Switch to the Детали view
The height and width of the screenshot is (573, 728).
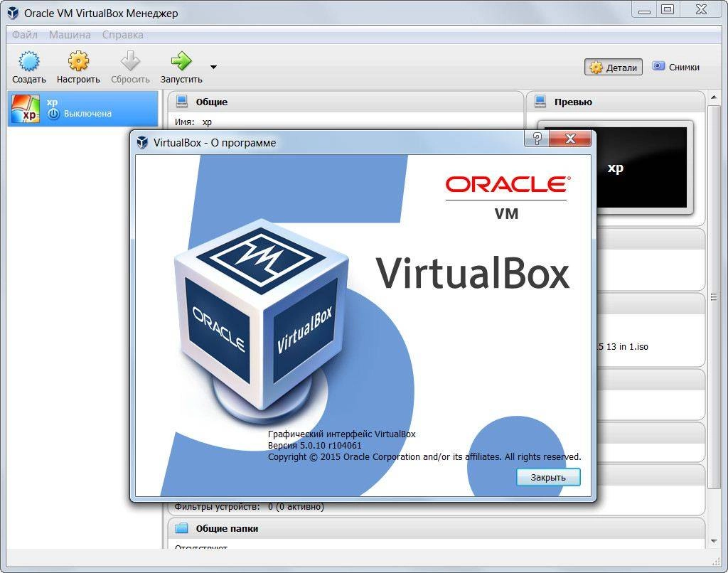click(614, 68)
